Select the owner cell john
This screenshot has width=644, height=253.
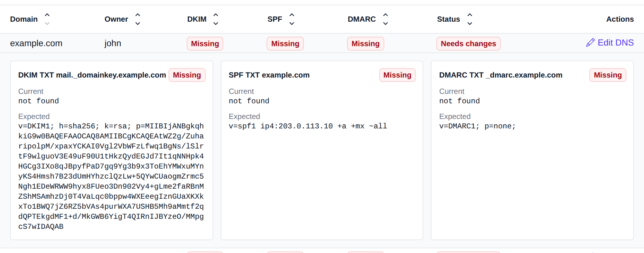(113, 43)
